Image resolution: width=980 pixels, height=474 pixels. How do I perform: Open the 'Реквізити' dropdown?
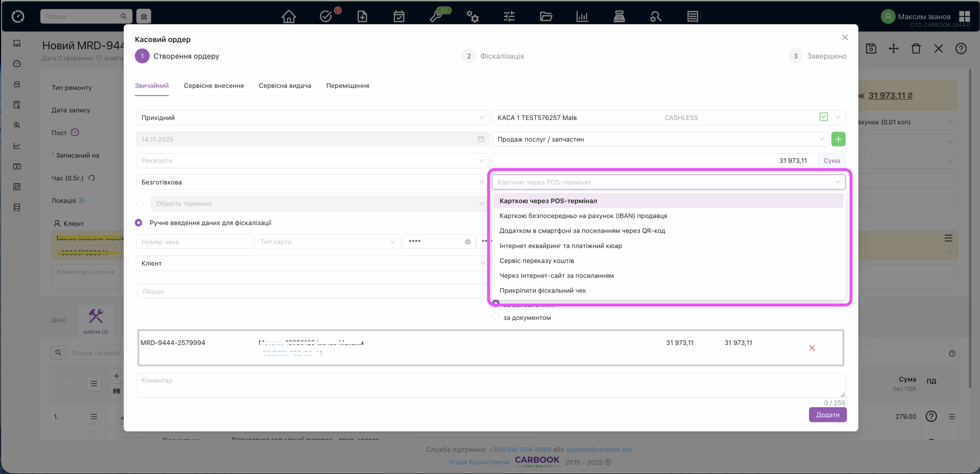point(312,161)
